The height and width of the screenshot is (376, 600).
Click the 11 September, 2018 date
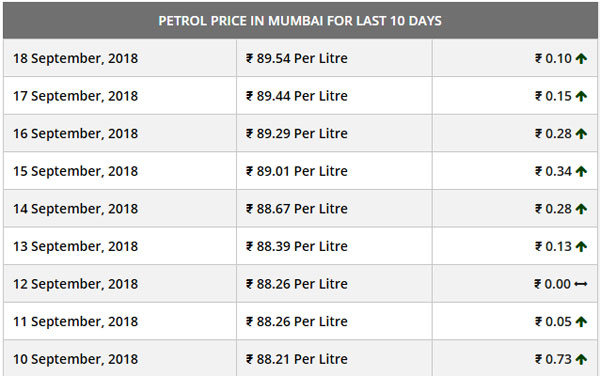tap(75, 321)
